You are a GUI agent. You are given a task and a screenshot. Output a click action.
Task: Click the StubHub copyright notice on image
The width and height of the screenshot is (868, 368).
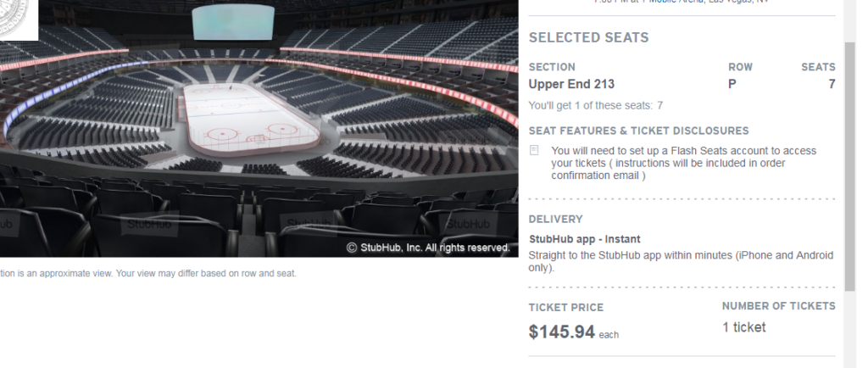428,248
